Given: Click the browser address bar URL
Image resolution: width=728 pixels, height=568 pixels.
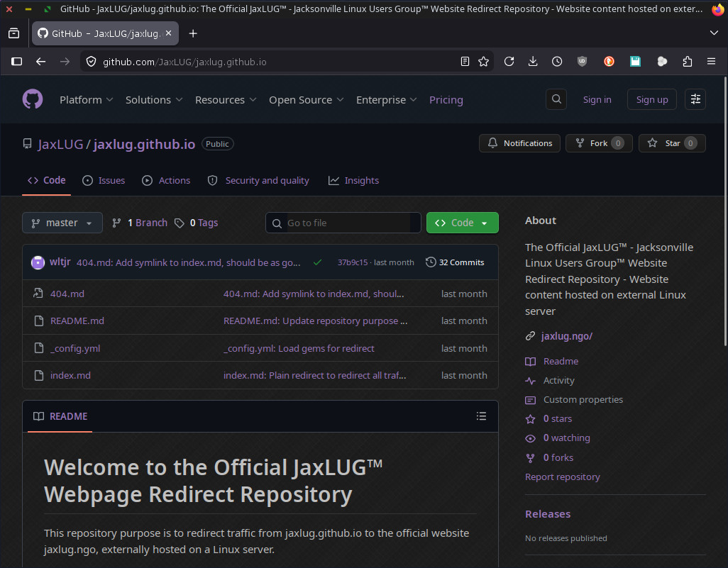Looking at the screenshot, I should (x=184, y=62).
